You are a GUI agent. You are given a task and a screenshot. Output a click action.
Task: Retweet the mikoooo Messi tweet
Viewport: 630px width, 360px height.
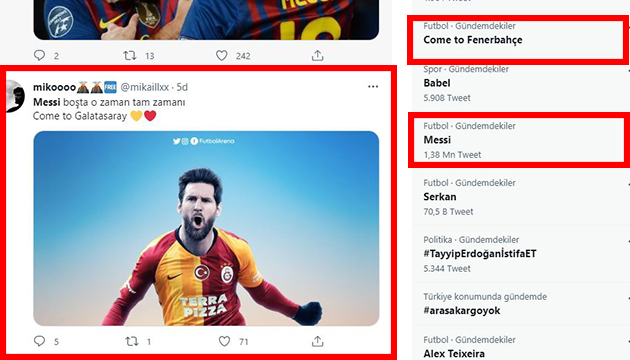pos(131,342)
